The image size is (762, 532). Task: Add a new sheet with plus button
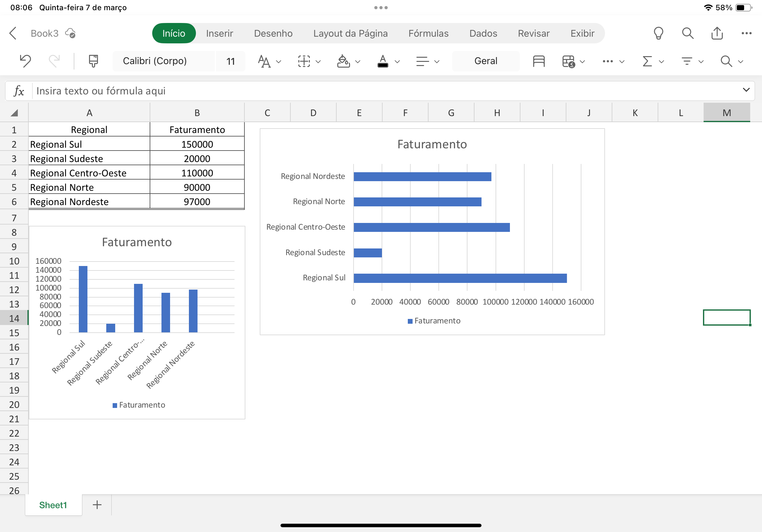point(97,505)
